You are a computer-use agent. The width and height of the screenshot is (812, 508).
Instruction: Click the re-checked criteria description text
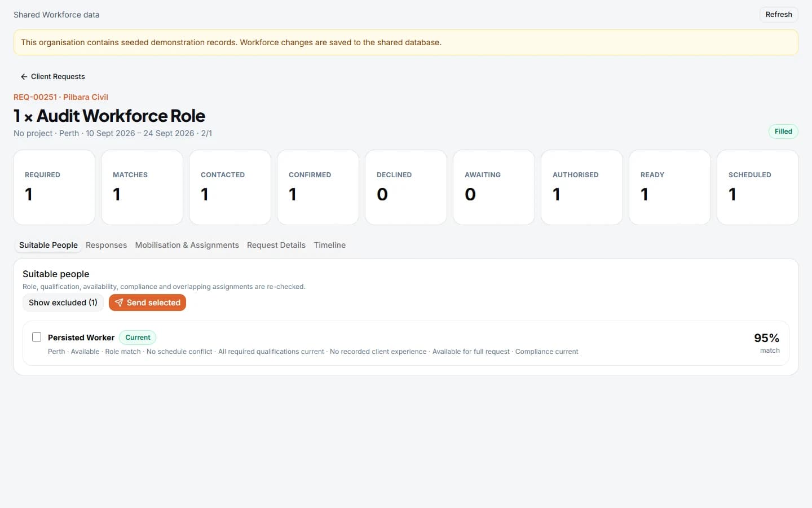[x=164, y=287]
